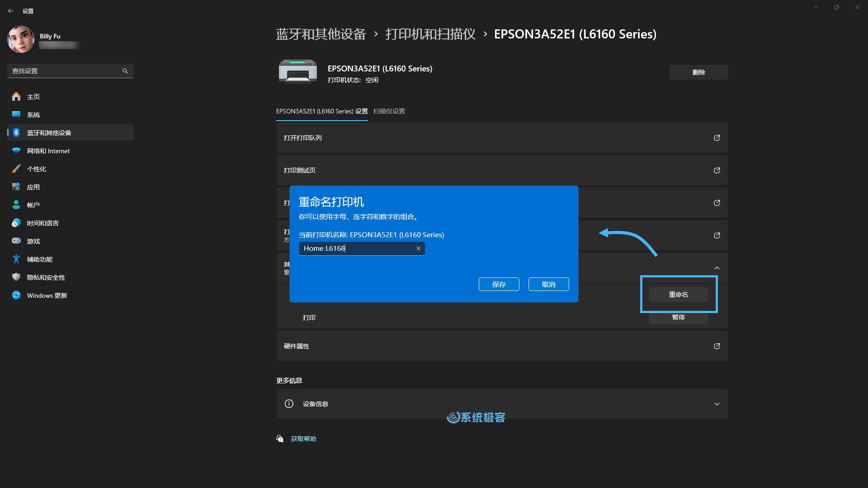Click the user profile avatar icon
Image resolution: width=868 pixels, height=488 pixels.
20,41
